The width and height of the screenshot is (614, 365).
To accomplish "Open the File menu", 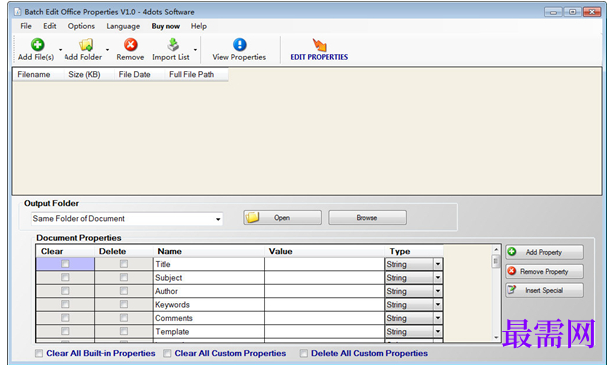I will click(x=26, y=26).
